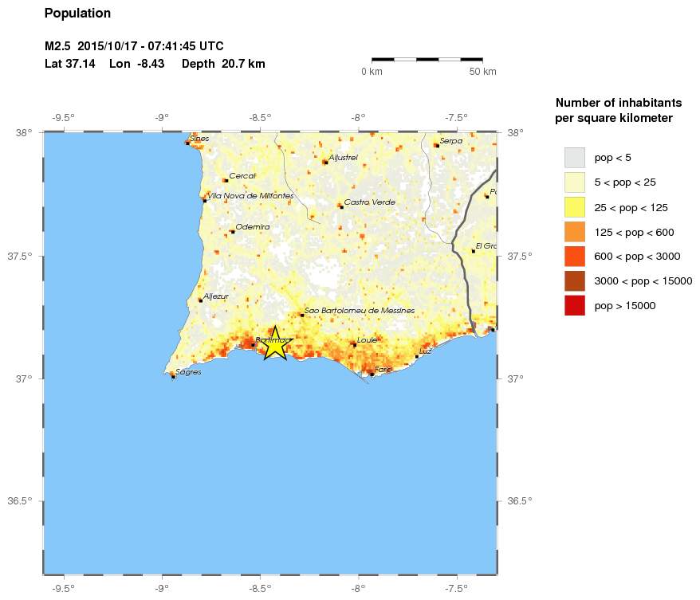Click the "Lat 37.14" value
This screenshot has width=700, height=600.
point(70,64)
